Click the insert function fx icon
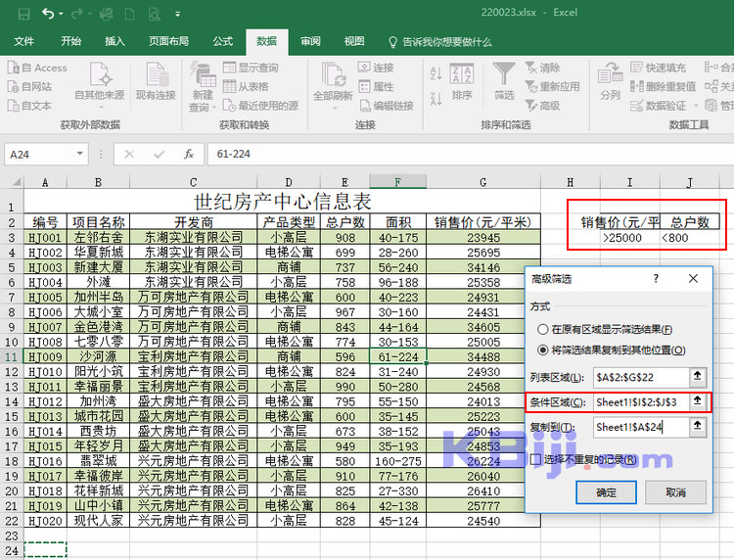 (189, 154)
